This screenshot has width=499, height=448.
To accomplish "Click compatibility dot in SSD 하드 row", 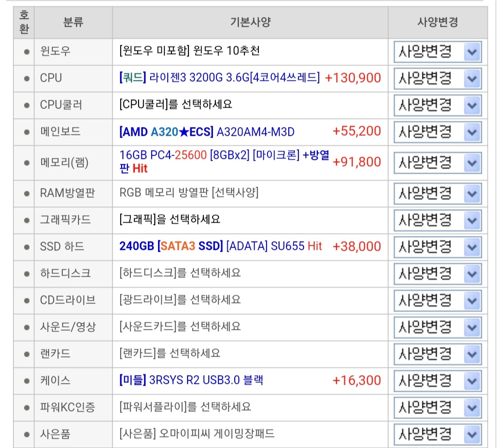I will click(27, 247).
